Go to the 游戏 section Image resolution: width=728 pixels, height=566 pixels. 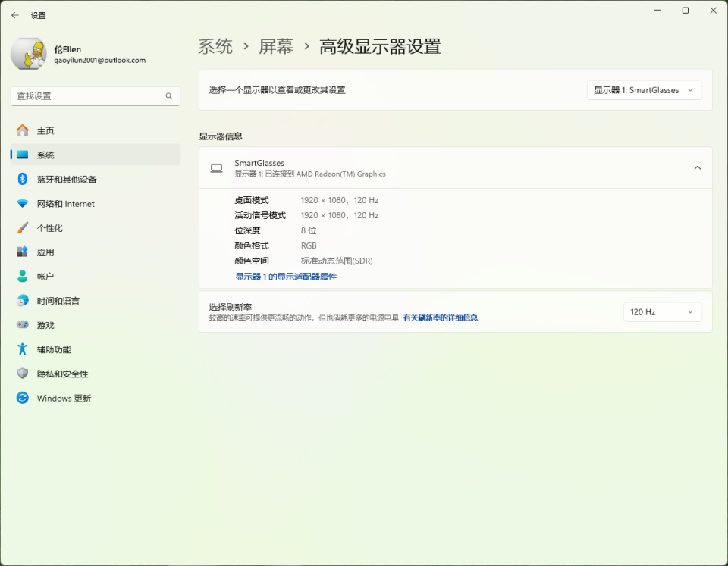tap(44, 324)
